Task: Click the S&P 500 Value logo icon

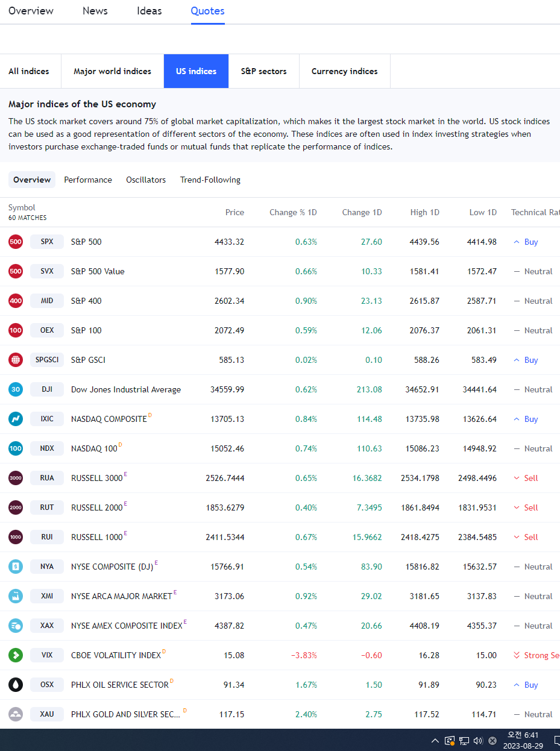Action: [x=16, y=271]
